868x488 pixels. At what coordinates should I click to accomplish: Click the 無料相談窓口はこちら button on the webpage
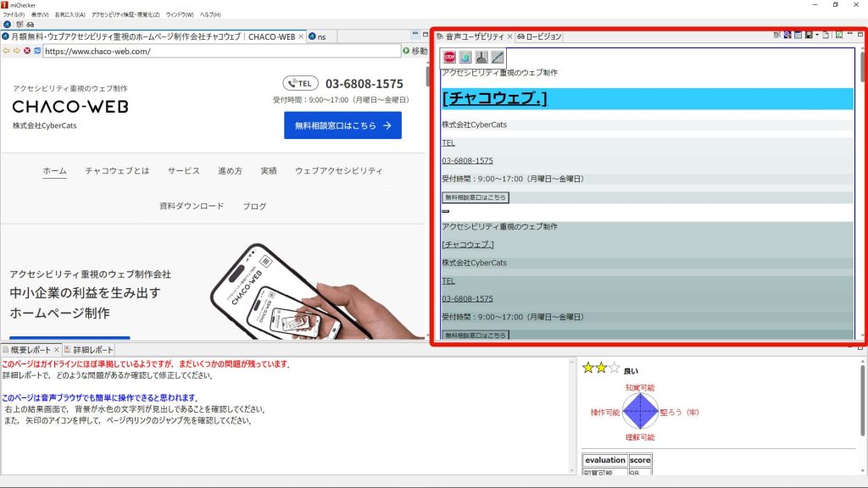(342, 125)
